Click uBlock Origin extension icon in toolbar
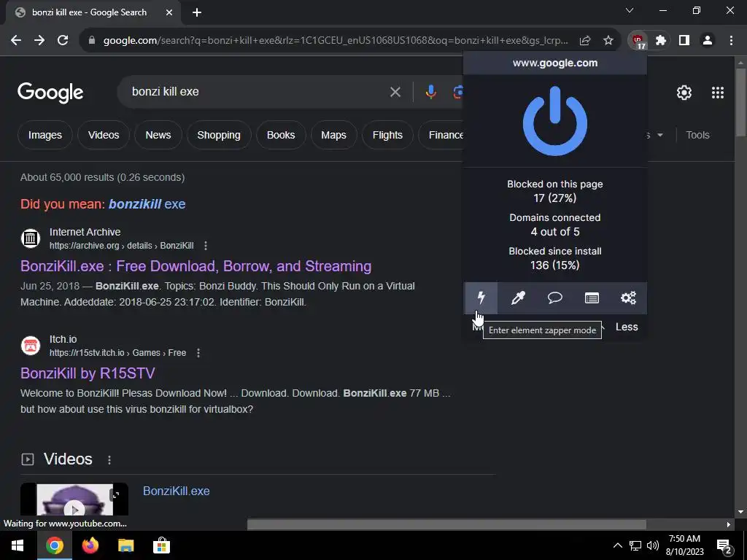This screenshot has height=560, width=747. coord(638,41)
